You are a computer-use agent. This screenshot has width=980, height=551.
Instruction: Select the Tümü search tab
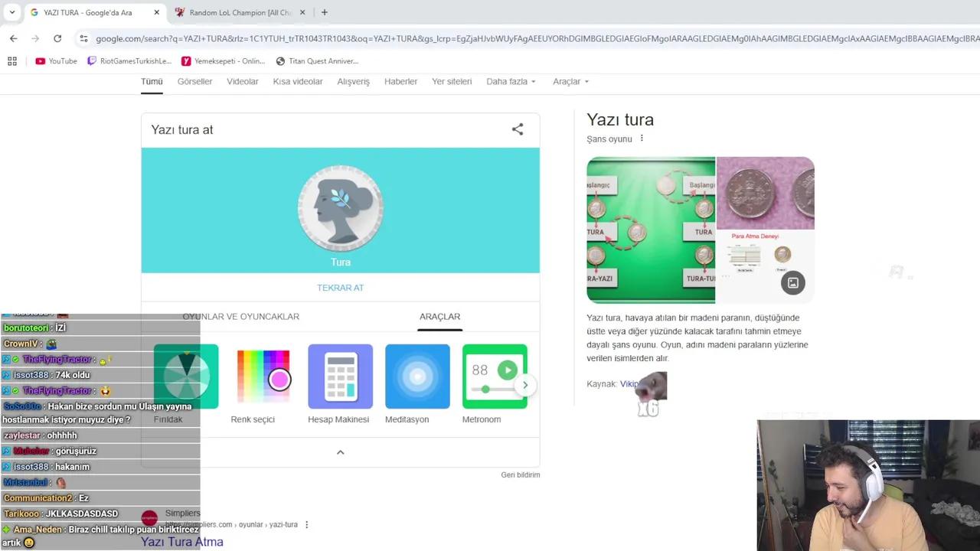click(x=152, y=81)
